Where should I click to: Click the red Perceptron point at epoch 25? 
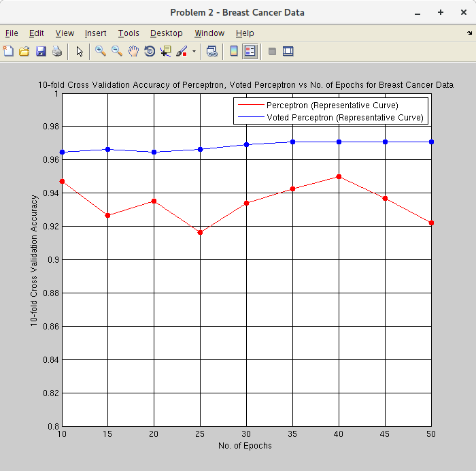200,233
